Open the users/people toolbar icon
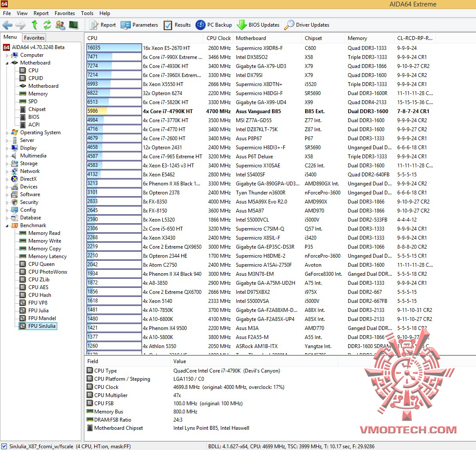The height and width of the screenshot is (450, 476). [x=60, y=25]
